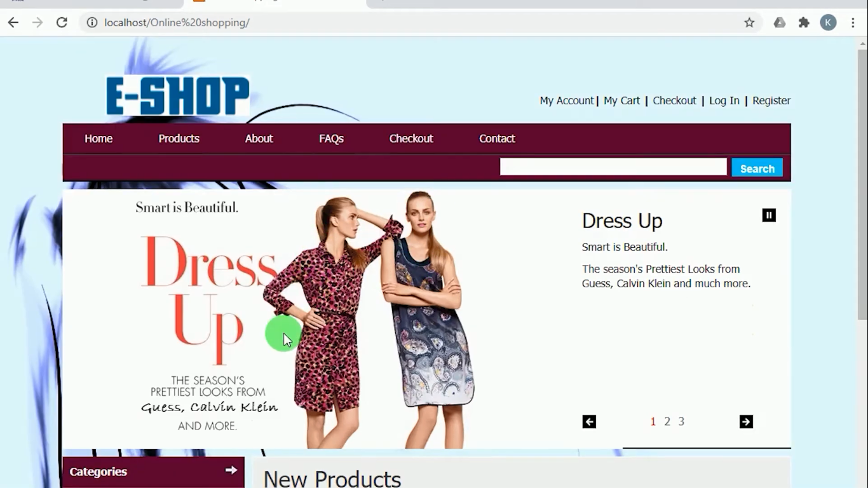The width and height of the screenshot is (868, 488).
Task: Reload the page with the refresh icon
Action: pos(62,23)
